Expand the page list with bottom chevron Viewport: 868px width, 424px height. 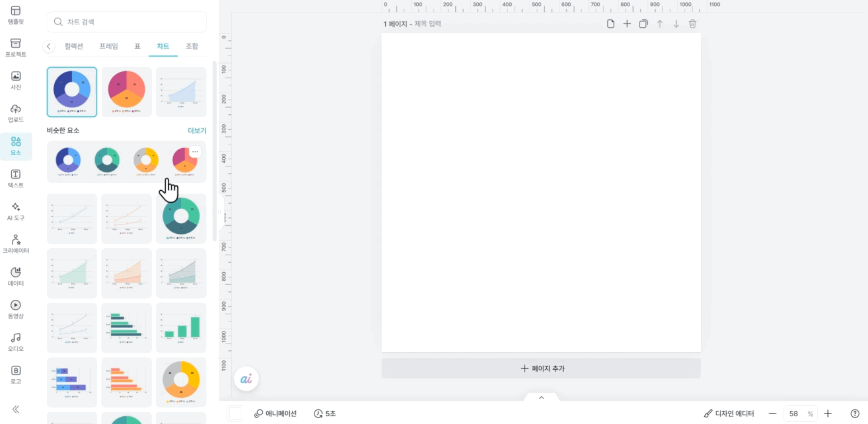(541, 398)
